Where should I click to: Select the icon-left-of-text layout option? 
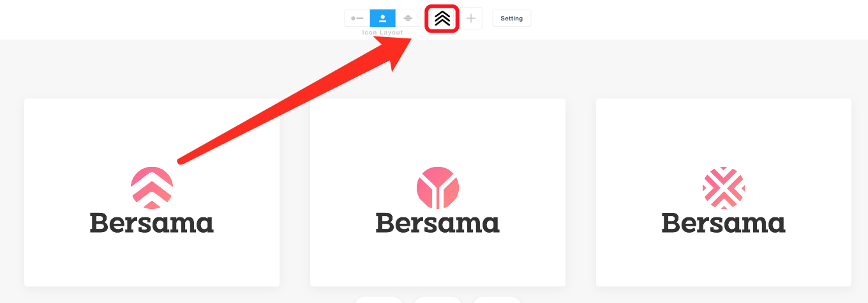tap(357, 19)
